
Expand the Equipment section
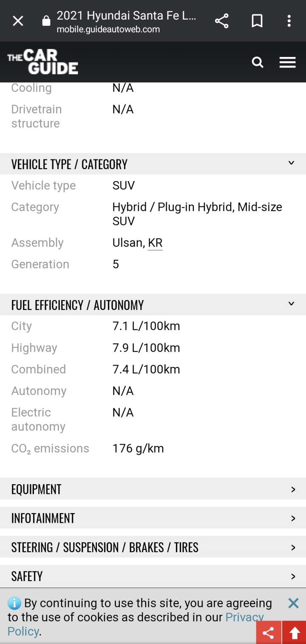[153, 489]
